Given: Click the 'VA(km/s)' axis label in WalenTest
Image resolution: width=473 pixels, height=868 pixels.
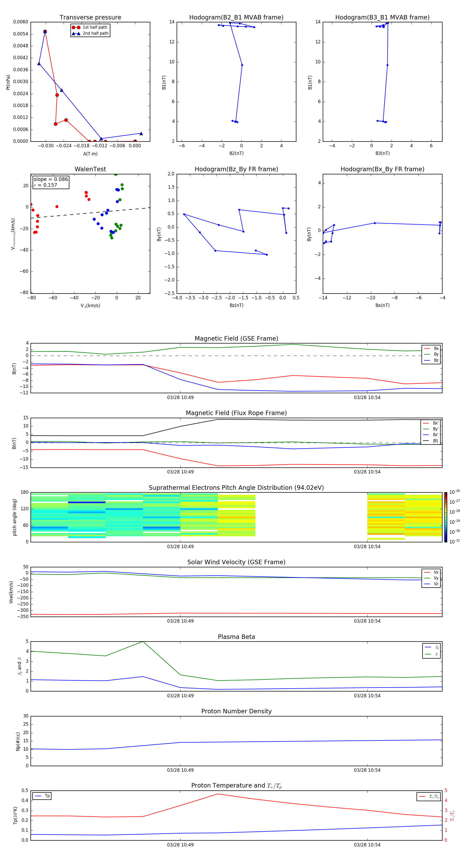Looking at the screenshot, I should tap(90, 306).
